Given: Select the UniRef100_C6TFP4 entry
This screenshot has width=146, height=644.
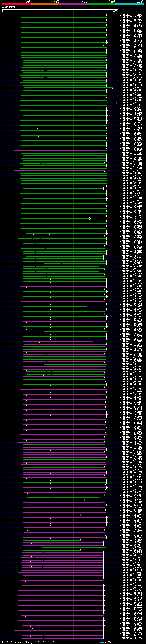Looking at the screenshot, I should click(131, 35).
